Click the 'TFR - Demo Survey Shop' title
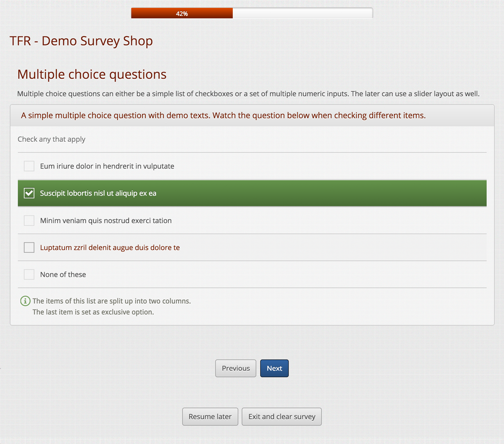Viewport: 504px width, 444px height. pos(81,41)
